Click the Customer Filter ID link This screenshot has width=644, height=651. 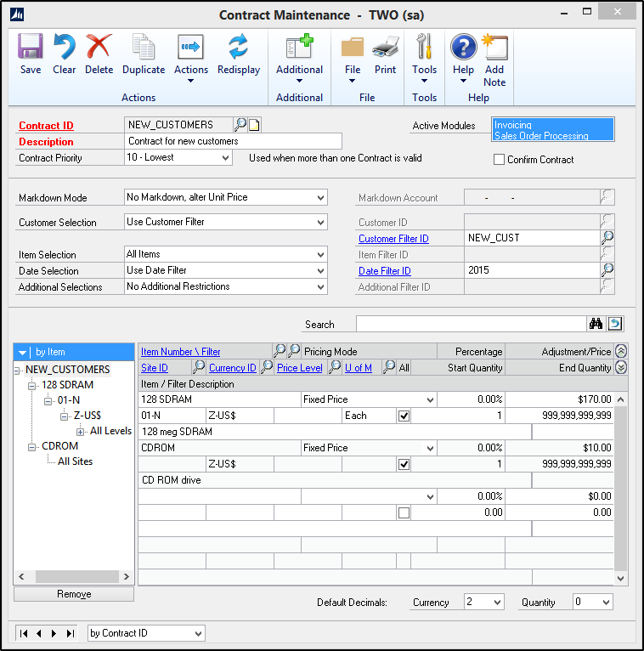tap(393, 238)
